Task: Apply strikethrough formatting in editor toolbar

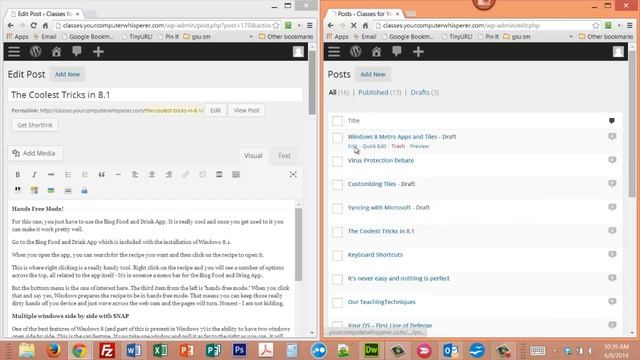Action: click(51, 175)
